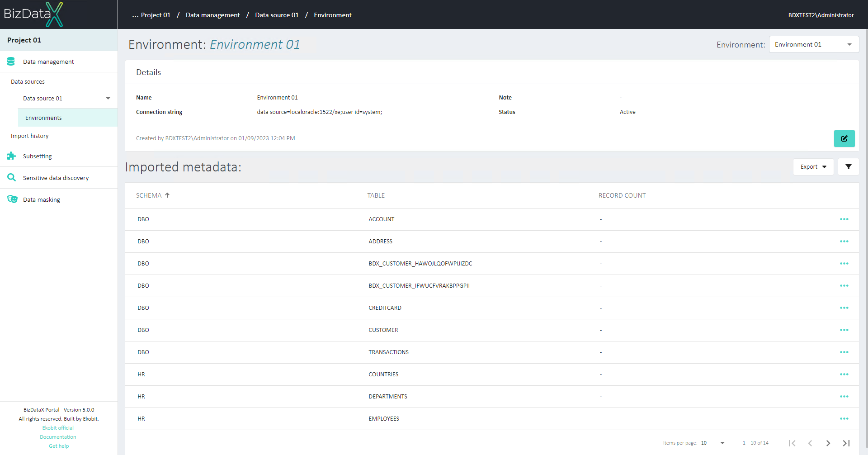Click the BizDataX logo
Viewport: 868px width, 455px height.
(33, 14)
